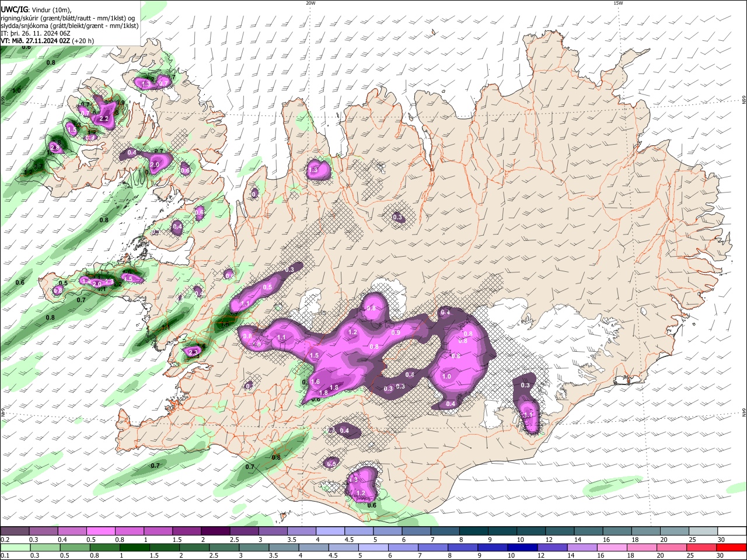The image size is (747, 560).
Task: Click the 20W longitude label
Action: 310,3
